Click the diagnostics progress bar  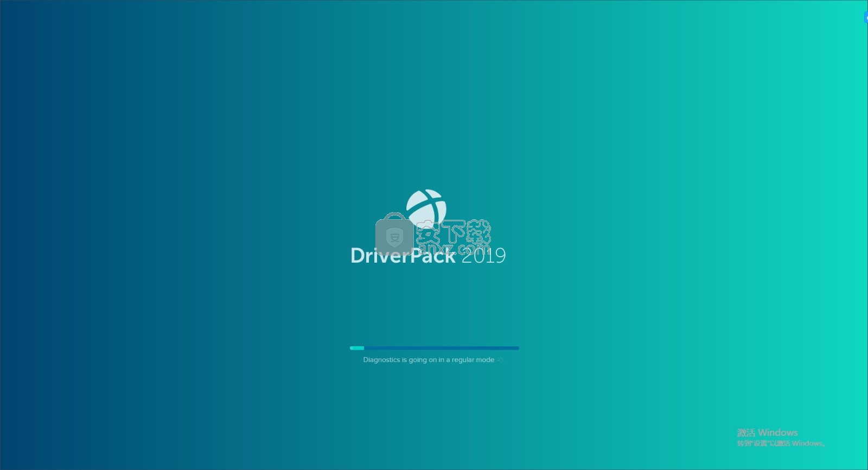(435, 348)
